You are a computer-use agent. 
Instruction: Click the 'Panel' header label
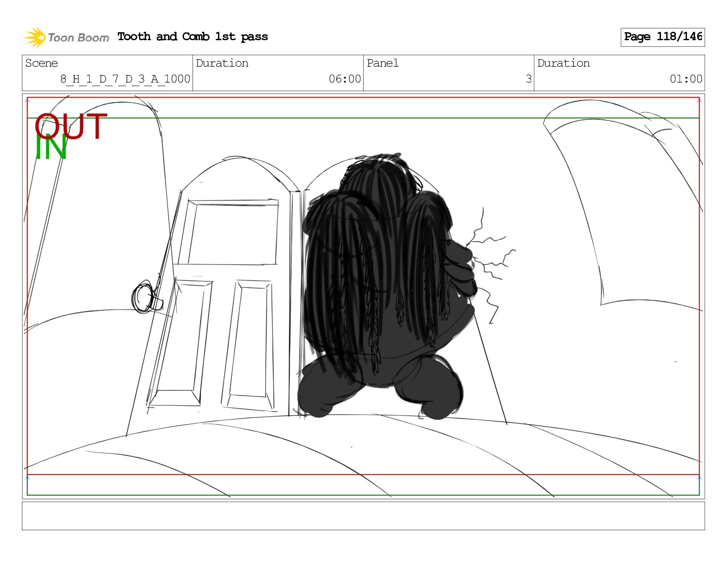[x=383, y=63]
